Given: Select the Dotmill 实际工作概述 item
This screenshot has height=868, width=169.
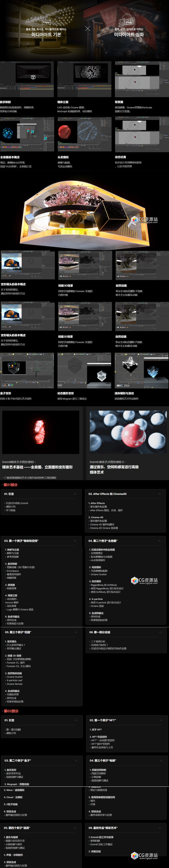Looking at the screenshot, I should [102, 844].
